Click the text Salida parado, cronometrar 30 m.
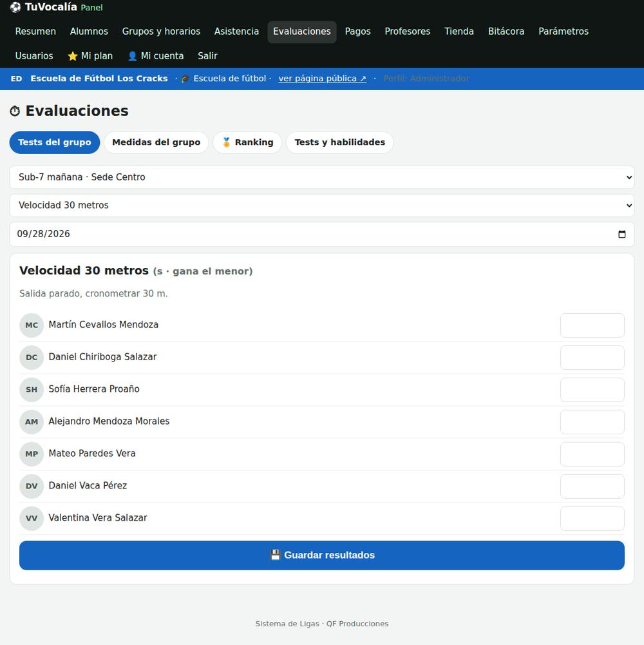The height and width of the screenshot is (645, 644). (x=94, y=294)
